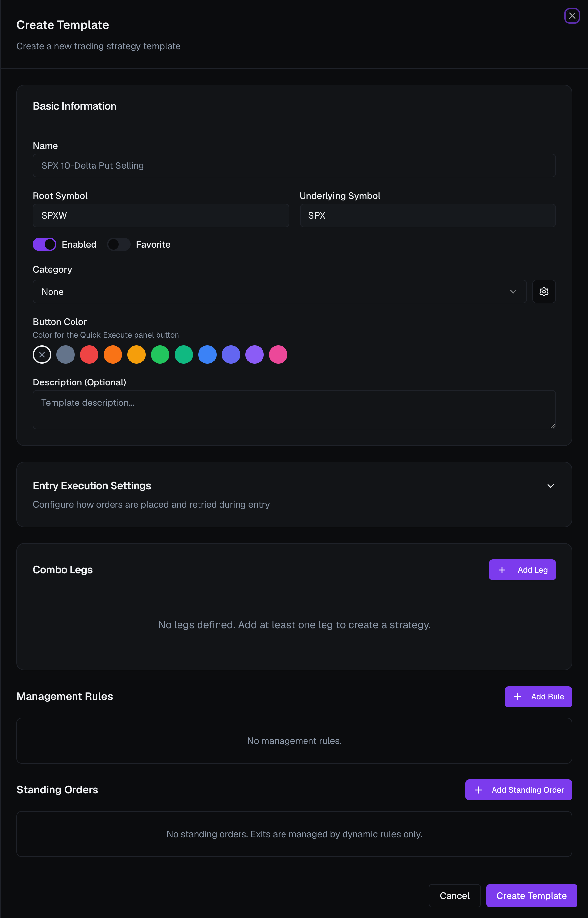Focus the Underlying Symbol field

click(x=427, y=215)
